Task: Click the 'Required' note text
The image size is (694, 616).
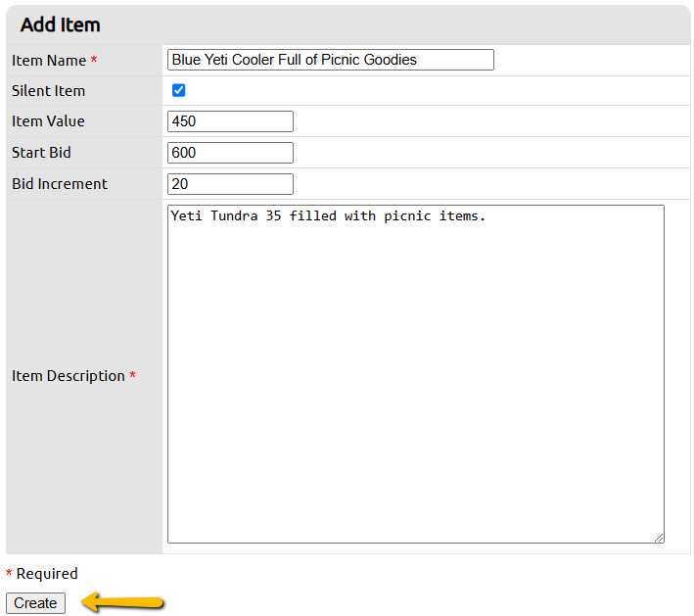Action: tap(47, 574)
